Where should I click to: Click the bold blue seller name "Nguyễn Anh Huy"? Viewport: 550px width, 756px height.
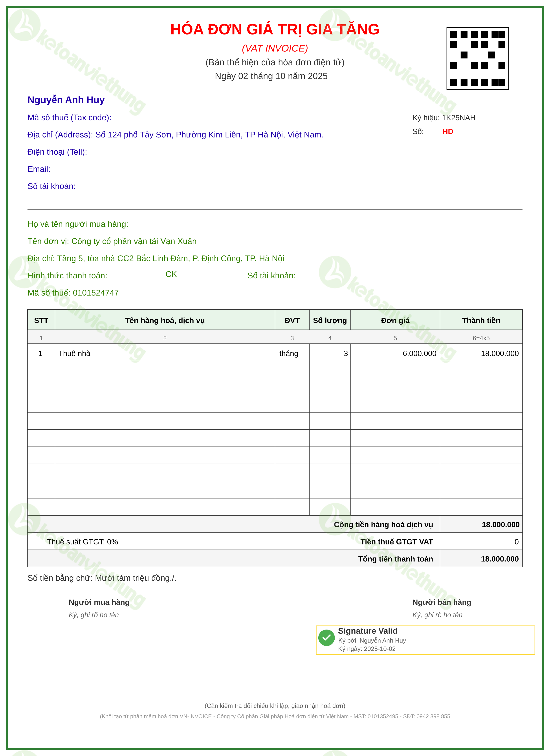pyautogui.click(x=66, y=100)
